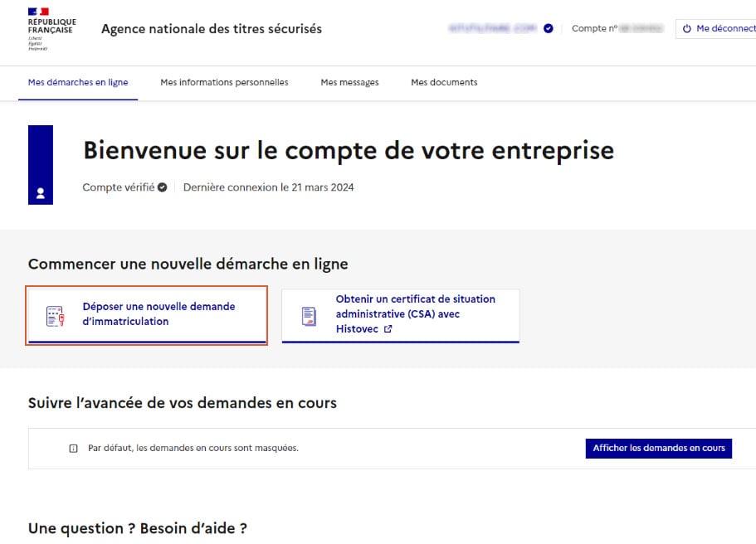Click the registration document icon in Déposer card

click(x=56, y=316)
